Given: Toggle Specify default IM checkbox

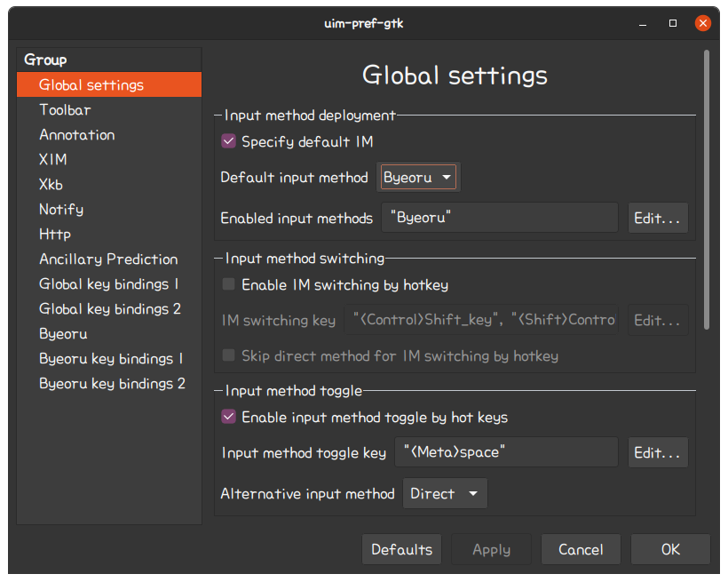Looking at the screenshot, I should 228,141.
